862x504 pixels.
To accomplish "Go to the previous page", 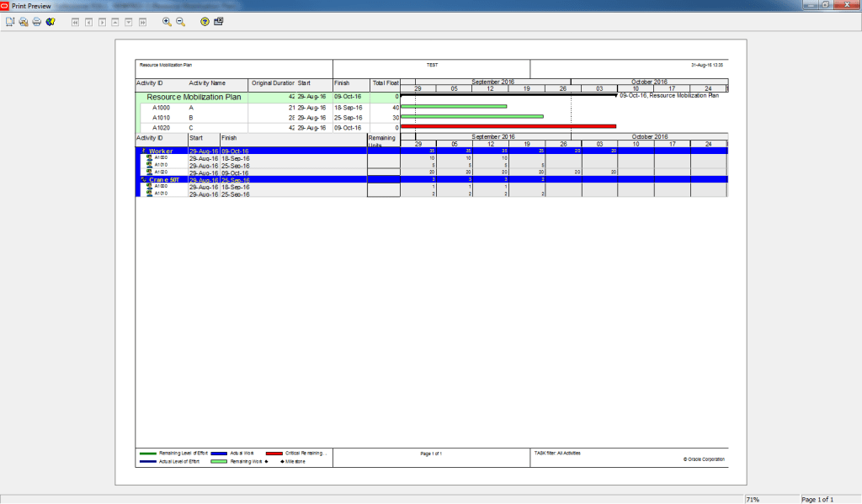I will pos(88,23).
